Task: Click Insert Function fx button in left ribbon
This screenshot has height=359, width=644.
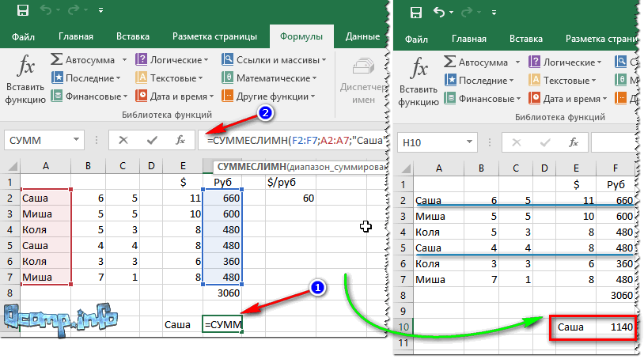Action: click(25, 79)
